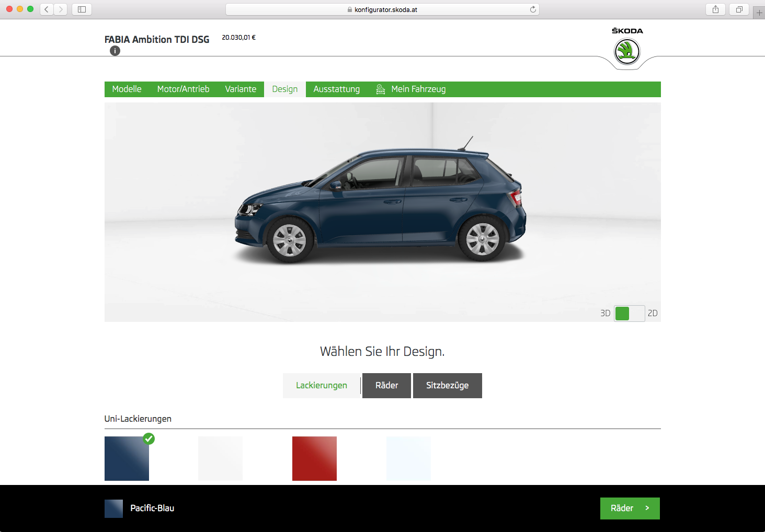
Task: Open the Modelle tab
Action: tap(127, 89)
